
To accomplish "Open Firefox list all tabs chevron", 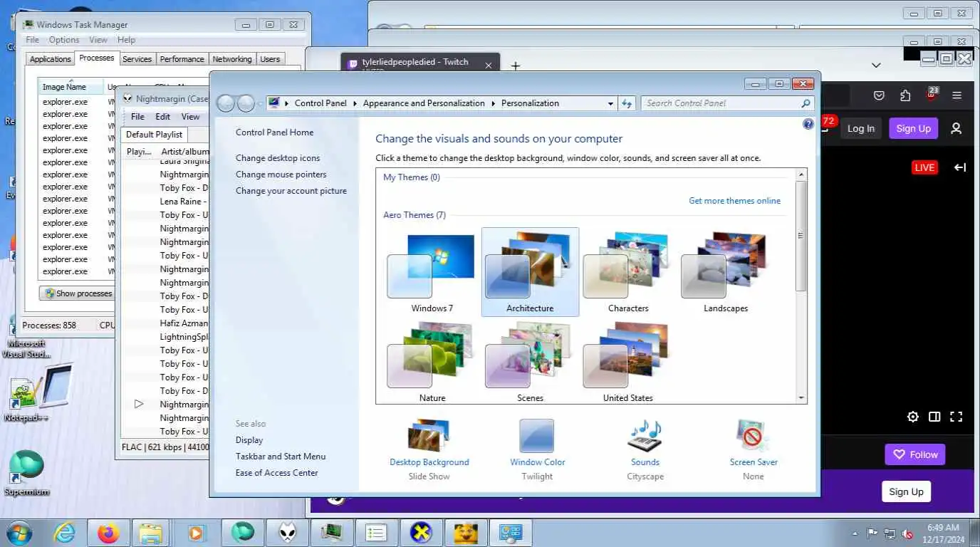I will point(876,66).
